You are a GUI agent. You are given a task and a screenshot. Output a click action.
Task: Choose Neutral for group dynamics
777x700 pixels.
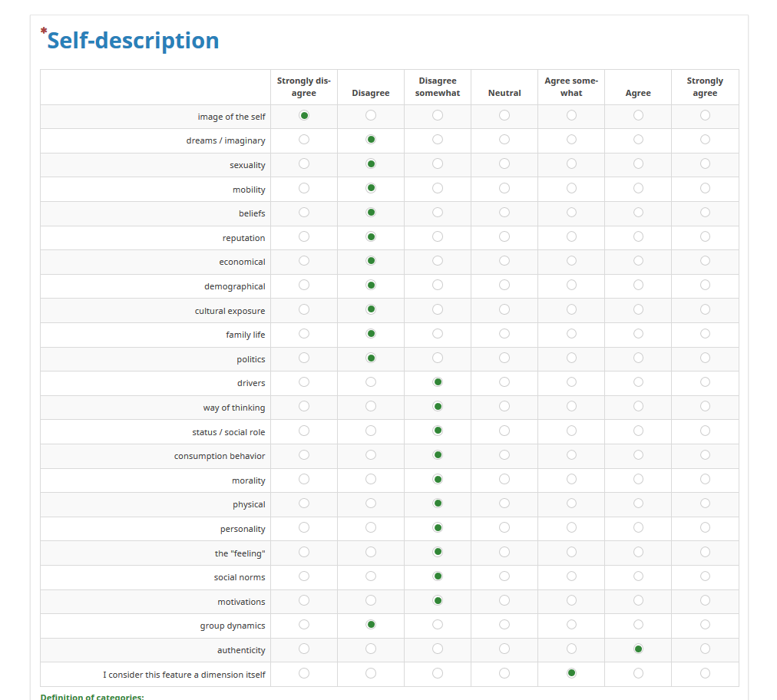[504, 625]
